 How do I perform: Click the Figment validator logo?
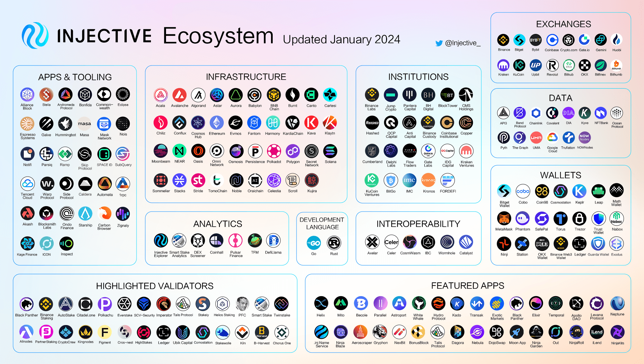point(105,332)
